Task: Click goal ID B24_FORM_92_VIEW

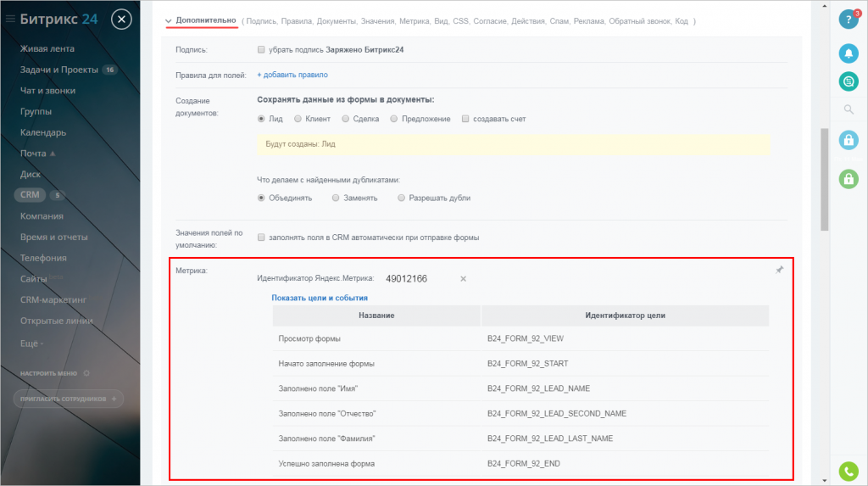Action: pos(526,338)
